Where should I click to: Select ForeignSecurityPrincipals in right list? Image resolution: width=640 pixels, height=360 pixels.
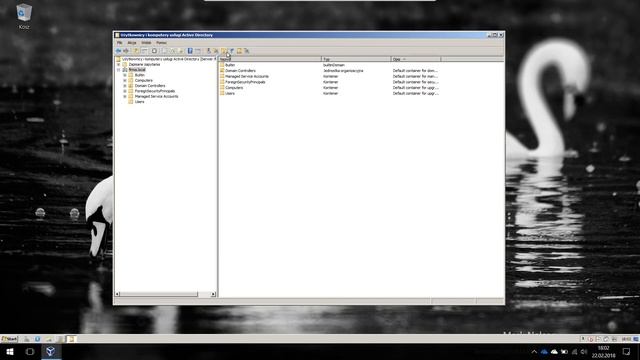coord(245,82)
